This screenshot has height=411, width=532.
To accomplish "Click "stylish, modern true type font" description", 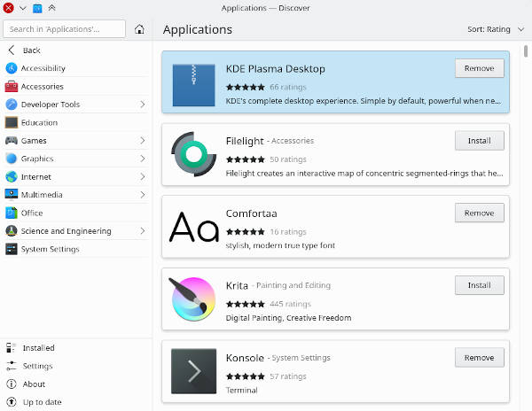I will [x=280, y=245].
